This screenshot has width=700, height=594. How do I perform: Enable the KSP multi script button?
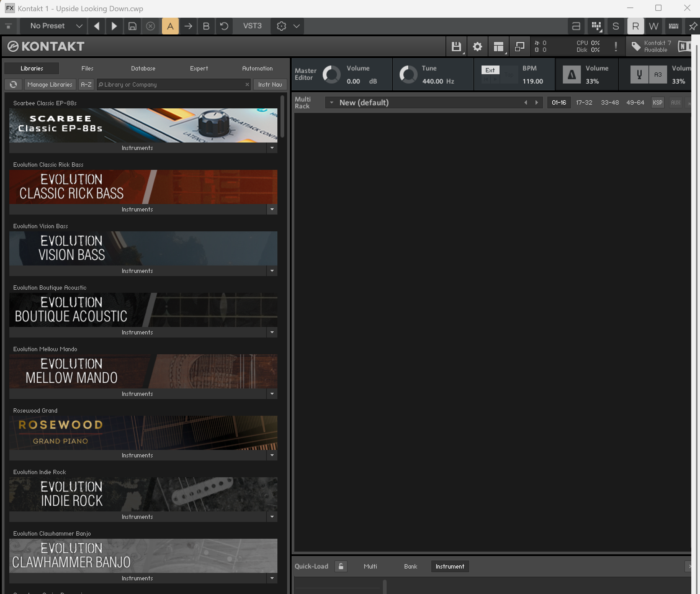pos(657,103)
